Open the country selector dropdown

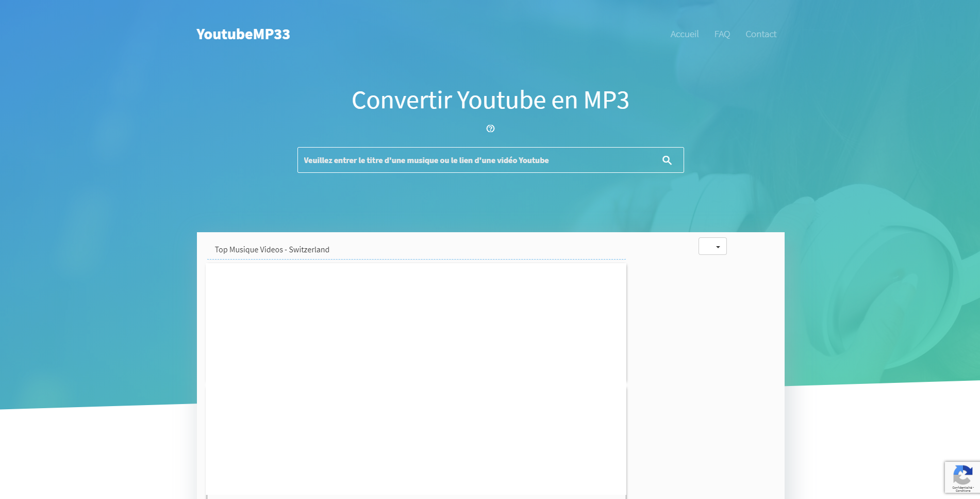(x=712, y=246)
